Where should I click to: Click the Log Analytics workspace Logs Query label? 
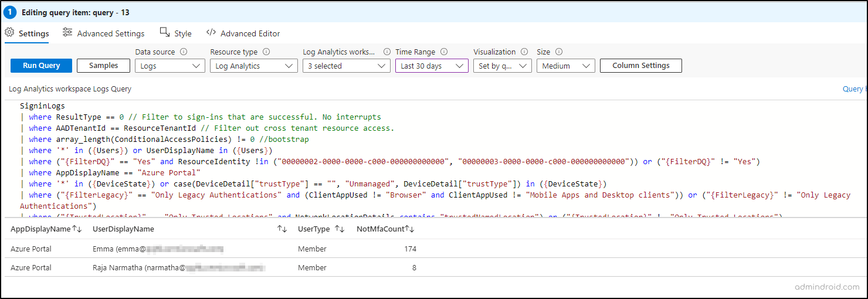70,89
